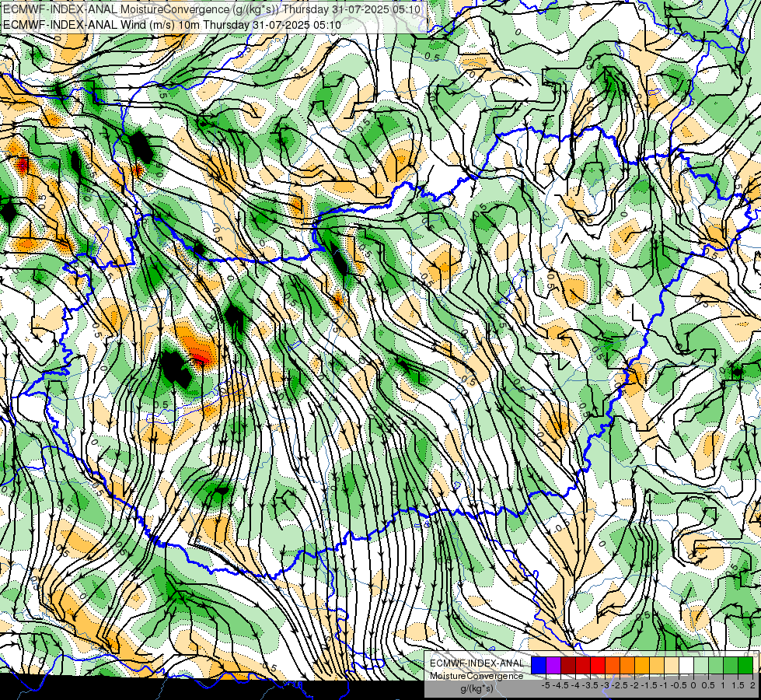
Task: Click the legend scale value '2'
Action: tap(752, 685)
